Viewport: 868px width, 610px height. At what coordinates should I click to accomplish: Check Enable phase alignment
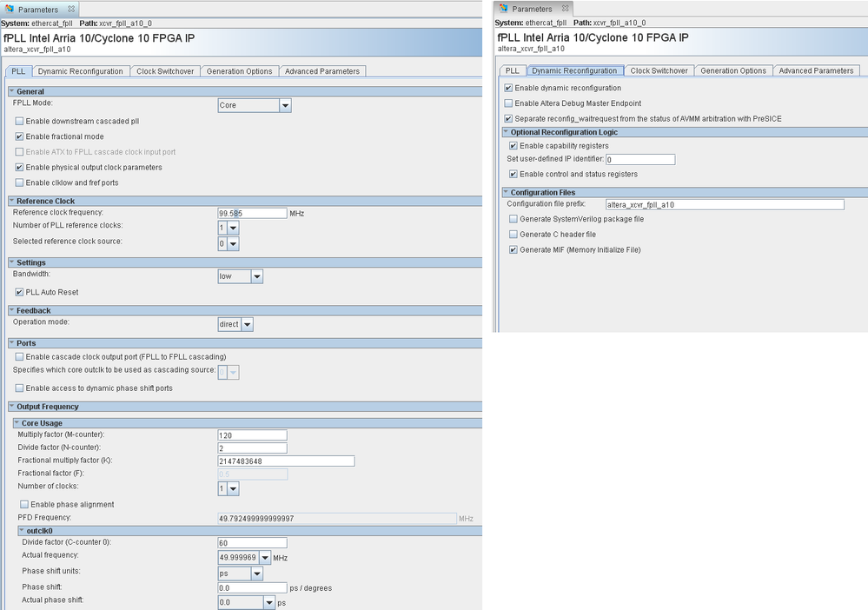coord(24,505)
